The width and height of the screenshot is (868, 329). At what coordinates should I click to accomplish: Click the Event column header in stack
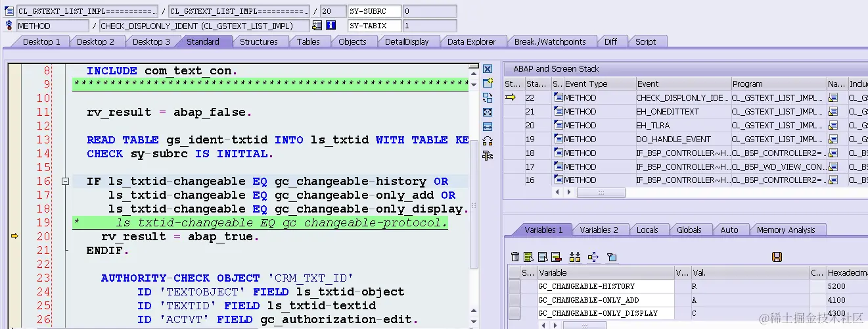tap(683, 84)
